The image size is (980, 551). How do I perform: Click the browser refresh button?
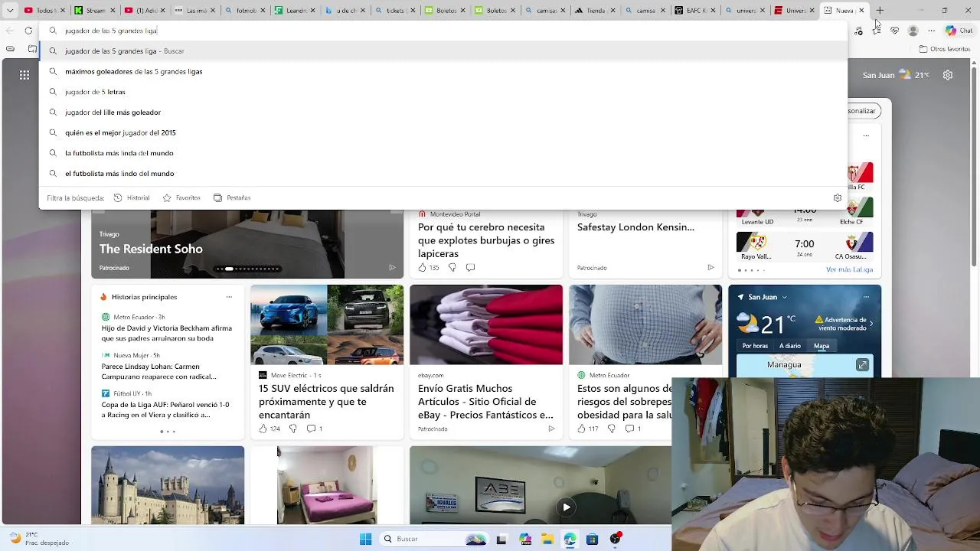[x=28, y=31]
